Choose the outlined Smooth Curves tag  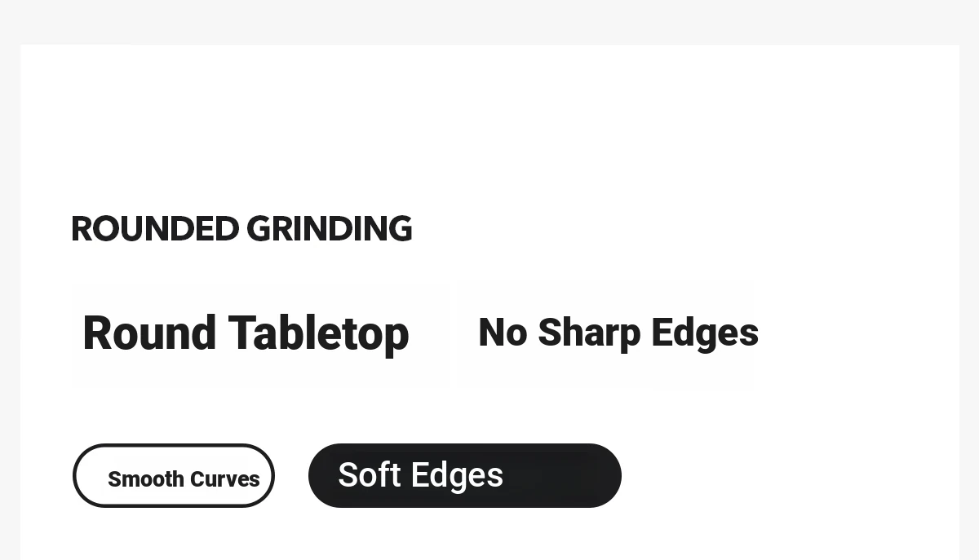point(174,475)
